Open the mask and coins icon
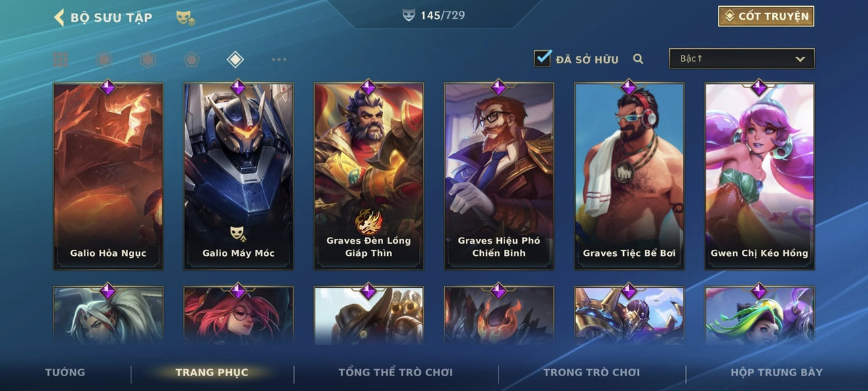This screenshot has width=868, height=391. click(x=186, y=18)
